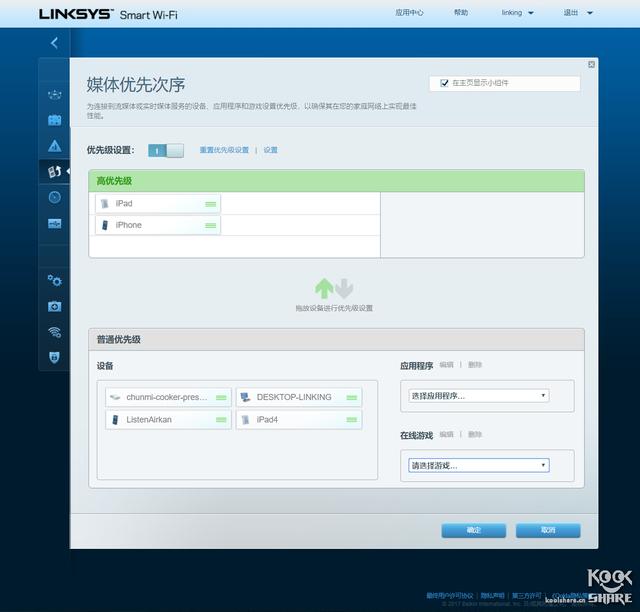Select the ListenAirkan device tile
The image size is (640, 612).
click(168, 419)
